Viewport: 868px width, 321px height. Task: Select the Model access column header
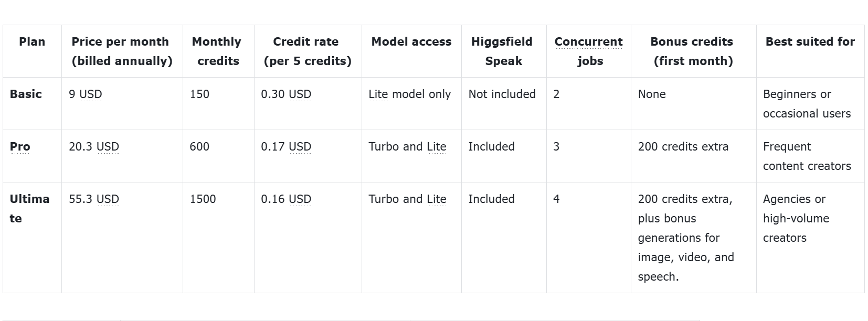point(411,41)
